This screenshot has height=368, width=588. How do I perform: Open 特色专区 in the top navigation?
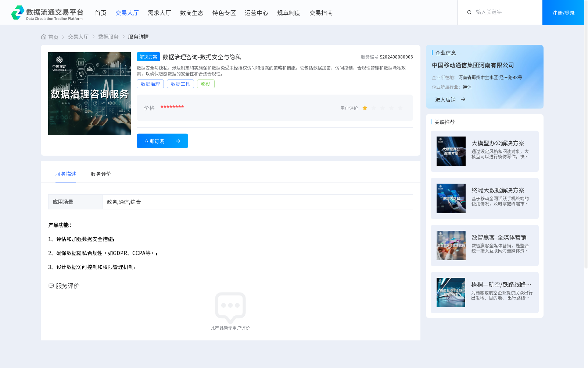224,13
